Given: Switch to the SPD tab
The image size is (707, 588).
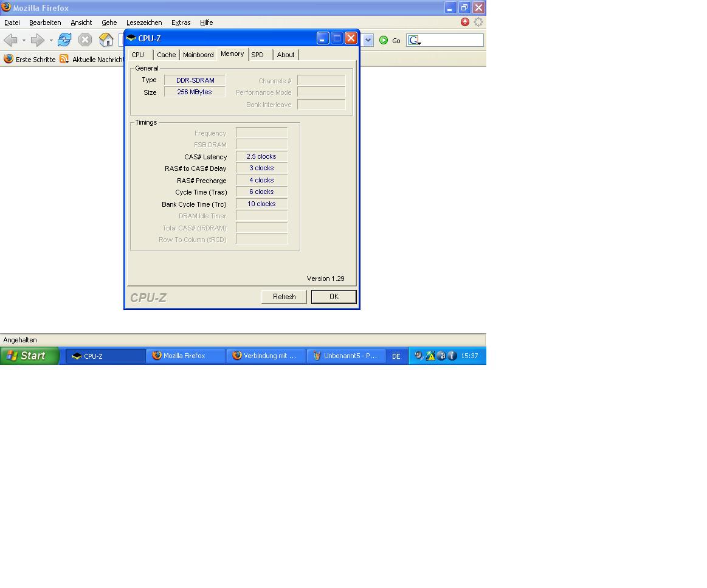Looking at the screenshot, I should point(260,55).
